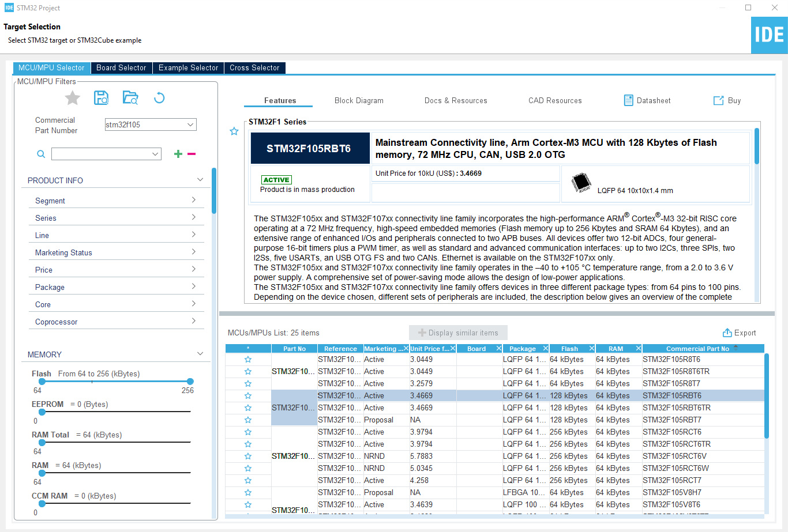Click the MCU list vertical scrollbar
The height and width of the screenshot is (532, 788).
[x=767, y=395]
